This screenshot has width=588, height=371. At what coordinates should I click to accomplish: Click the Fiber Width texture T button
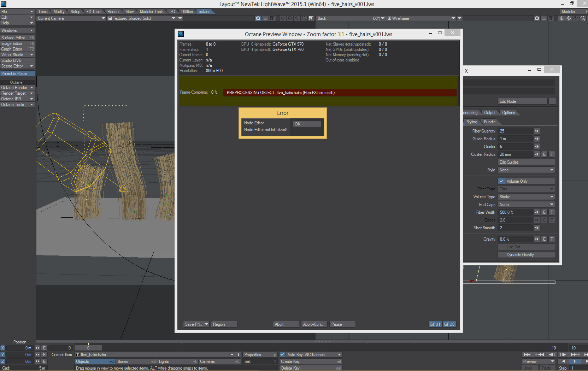[x=552, y=212]
